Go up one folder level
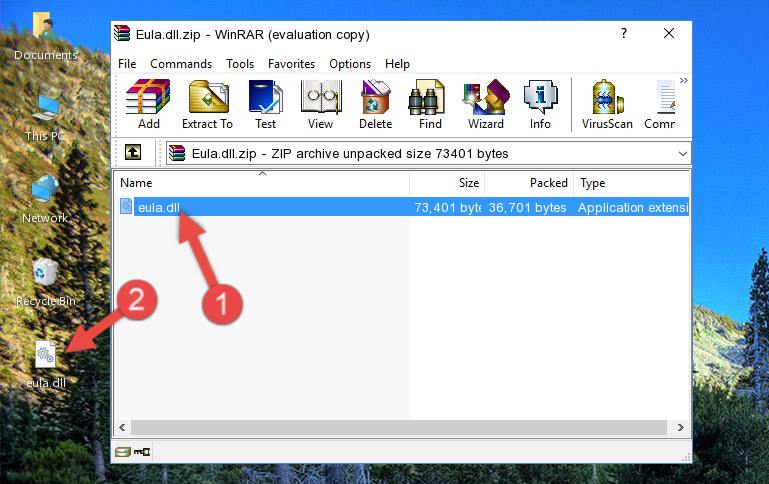 point(133,153)
